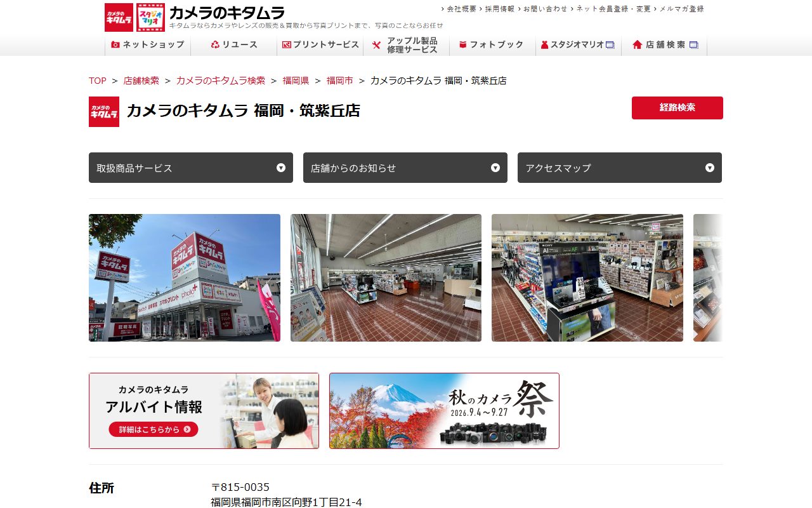812x508 pixels.
Task: Click arrow icon on アクセスマップ bar
Action: click(710, 168)
